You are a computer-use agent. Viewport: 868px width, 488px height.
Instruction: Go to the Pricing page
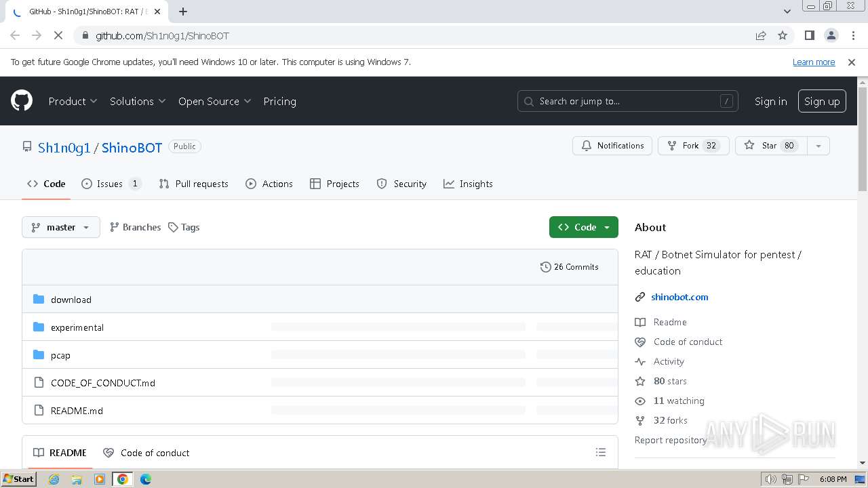[279, 101]
